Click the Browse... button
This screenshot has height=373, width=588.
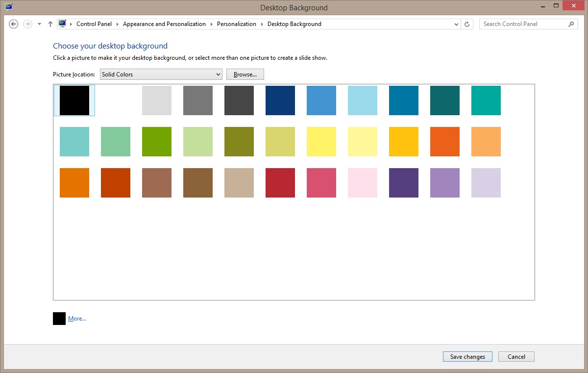tap(245, 75)
